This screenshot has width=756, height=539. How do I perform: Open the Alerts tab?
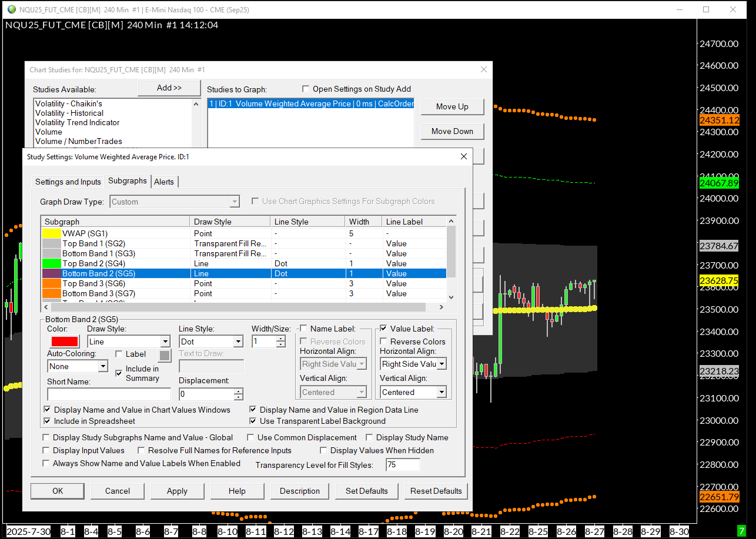click(x=164, y=182)
